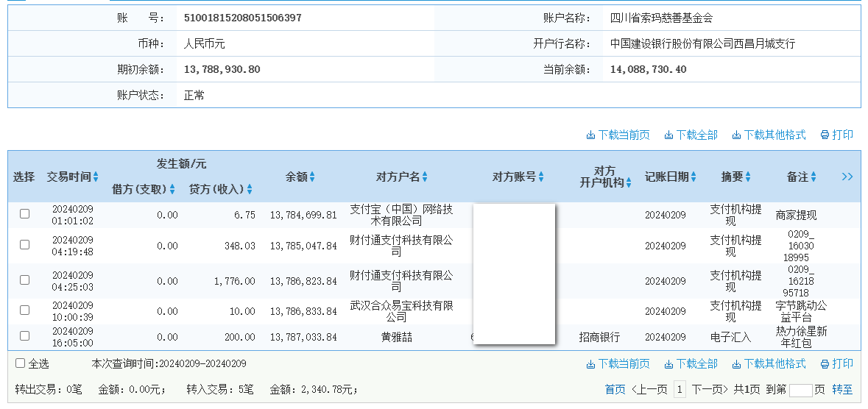This screenshot has height=409, width=868.
Task: Click bottom 打印 print link
Action: click(837, 364)
